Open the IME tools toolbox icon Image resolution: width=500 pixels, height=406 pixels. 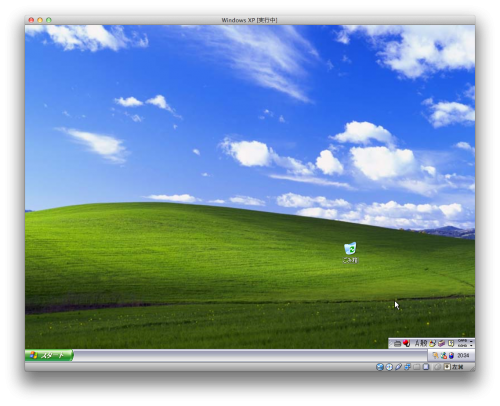tap(441, 343)
